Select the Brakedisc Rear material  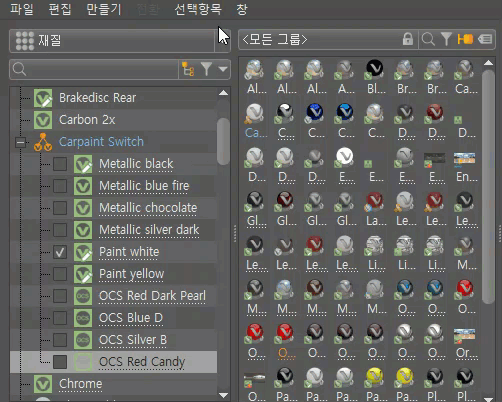click(x=97, y=98)
